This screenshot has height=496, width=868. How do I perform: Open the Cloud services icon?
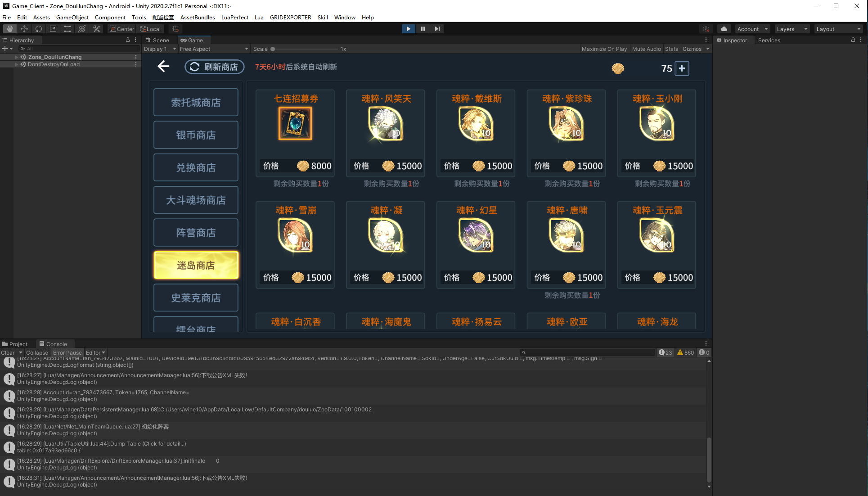(724, 29)
